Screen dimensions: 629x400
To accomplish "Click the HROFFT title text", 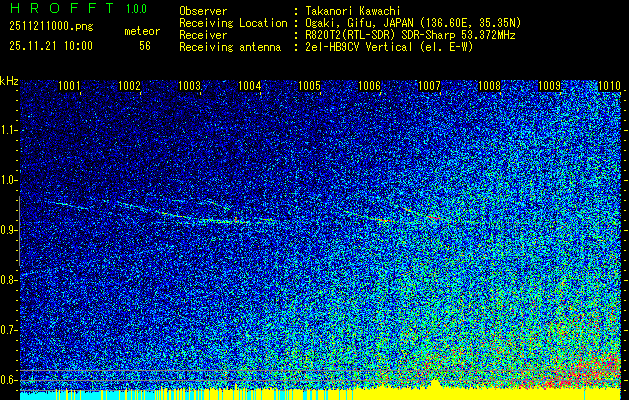I will (x=61, y=9).
